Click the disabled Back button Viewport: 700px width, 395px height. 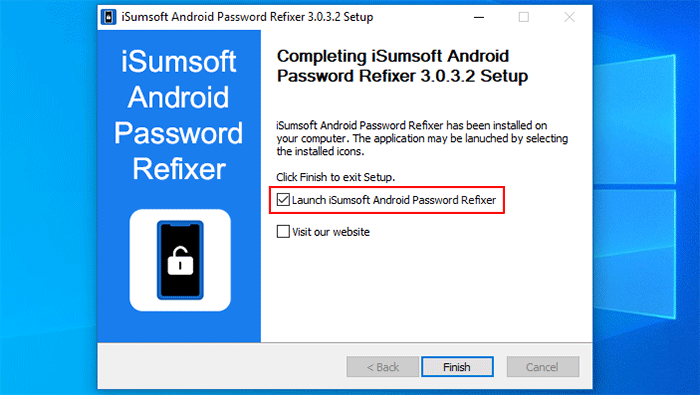(383, 367)
